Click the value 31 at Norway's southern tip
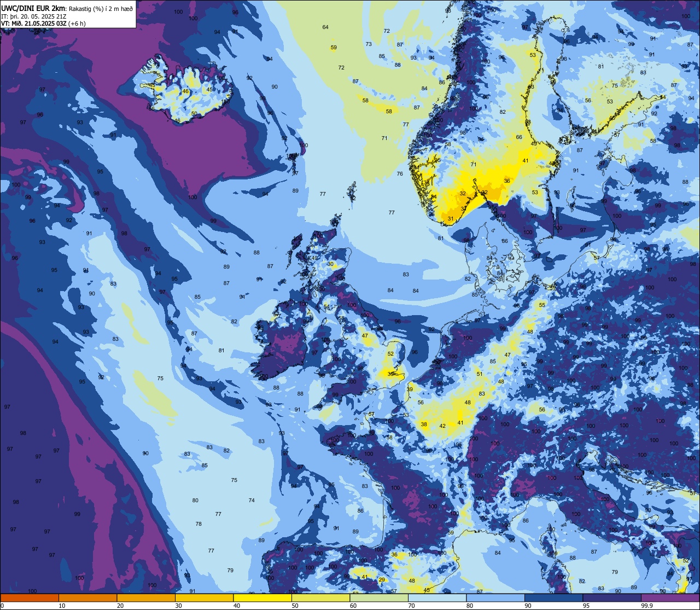 [451, 218]
